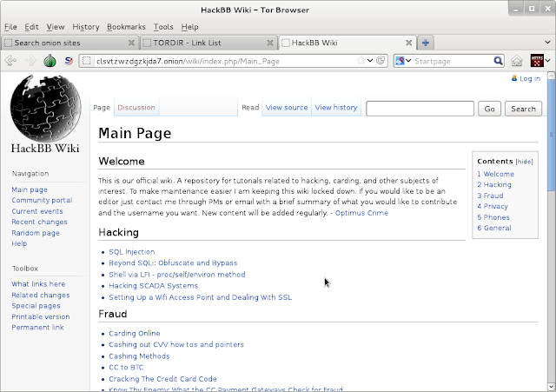
Task: Open Random page link
Action: click(36, 233)
